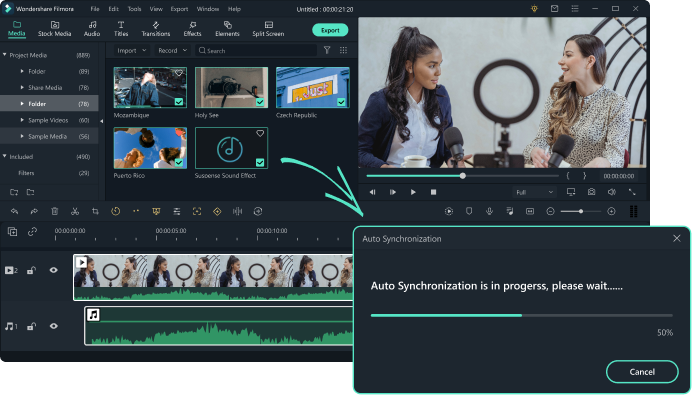Viewport: 692px width, 395px height.
Task: Expand the Share Media folder
Action: pos(22,87)
